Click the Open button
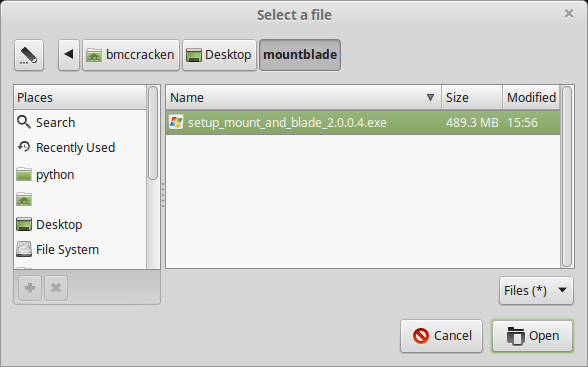 pos(532,336)
